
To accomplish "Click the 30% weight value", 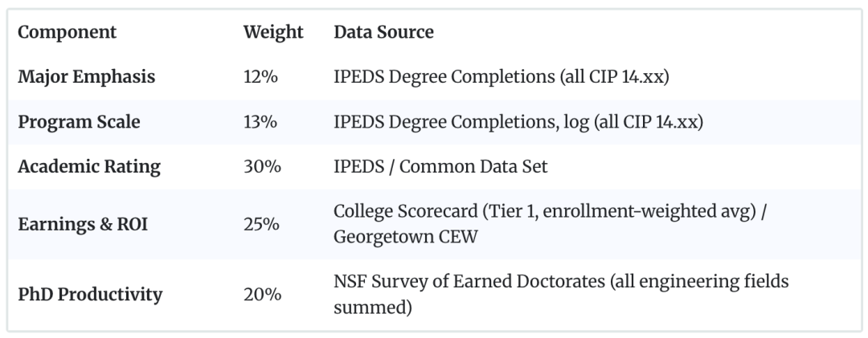I will tap(262, 166).
